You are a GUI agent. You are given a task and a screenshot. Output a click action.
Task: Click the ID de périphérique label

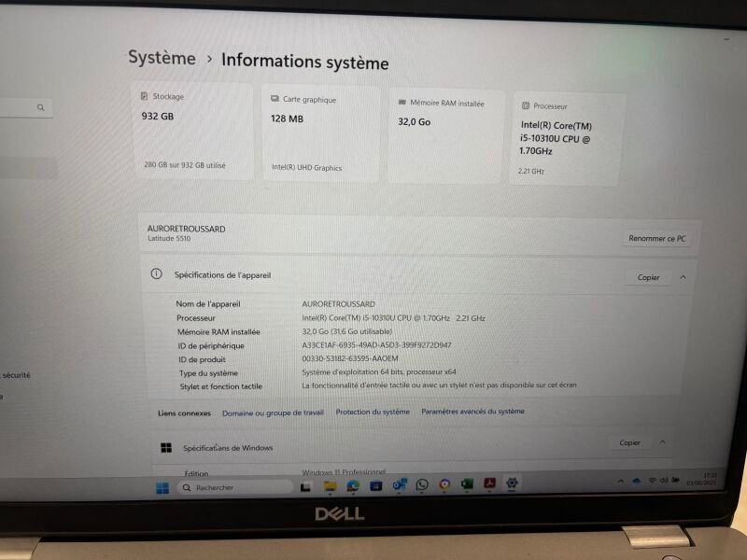point(211,345)
